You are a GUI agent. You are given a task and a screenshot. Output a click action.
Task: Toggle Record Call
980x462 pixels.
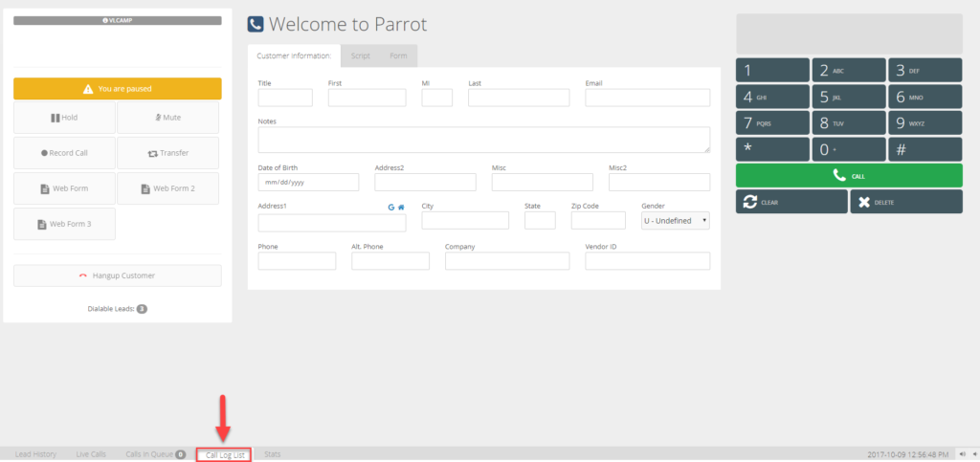(x=64, y=153)
